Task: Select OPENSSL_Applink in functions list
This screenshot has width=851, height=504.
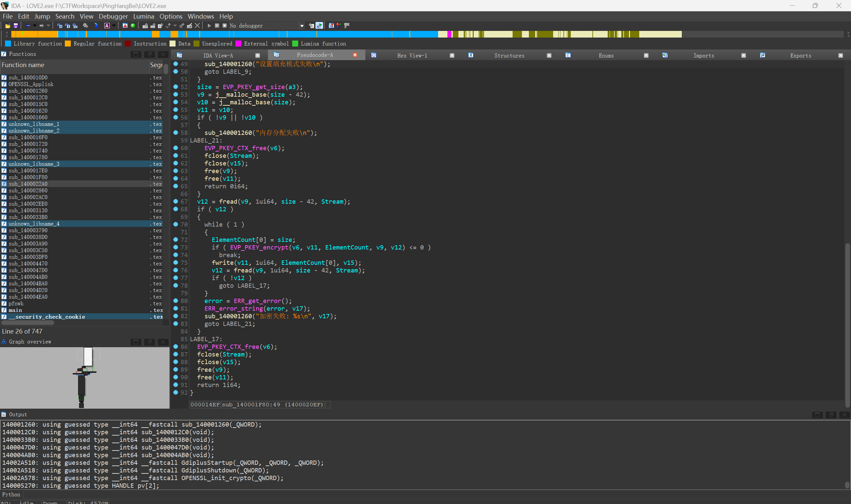Action: point(31,84)
